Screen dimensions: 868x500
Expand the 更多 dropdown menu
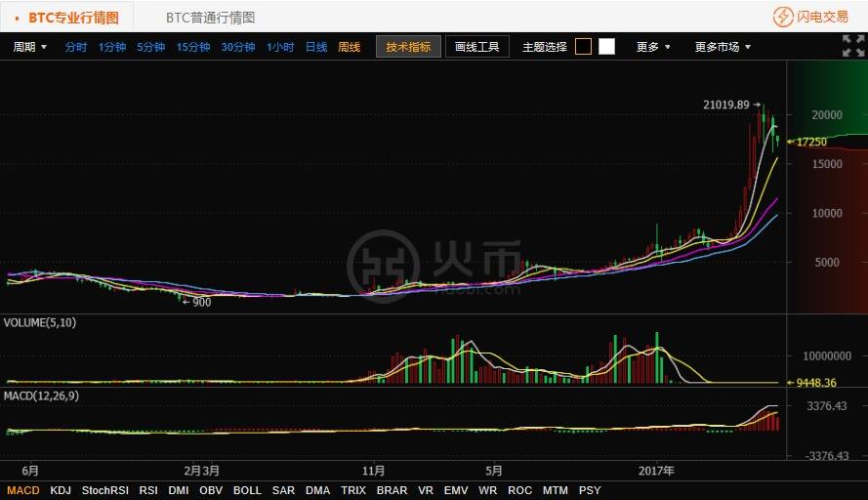click(653, 47)
